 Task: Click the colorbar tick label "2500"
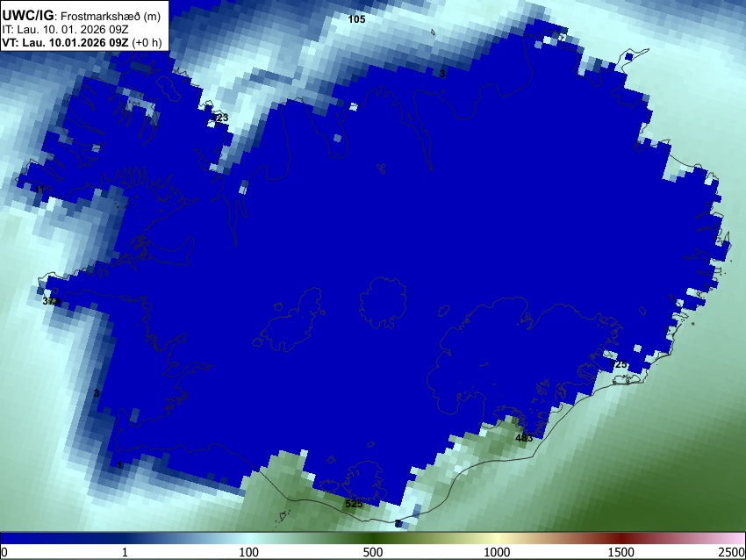click(x=732, y=552)
